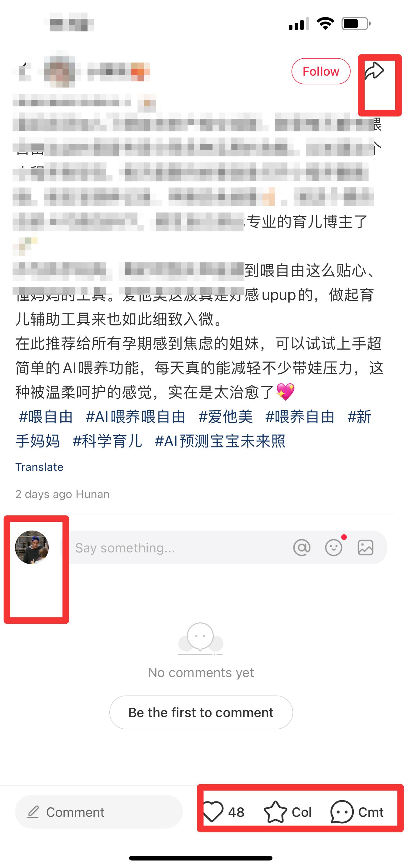Tap the bottom Comment pencil field

99,812
